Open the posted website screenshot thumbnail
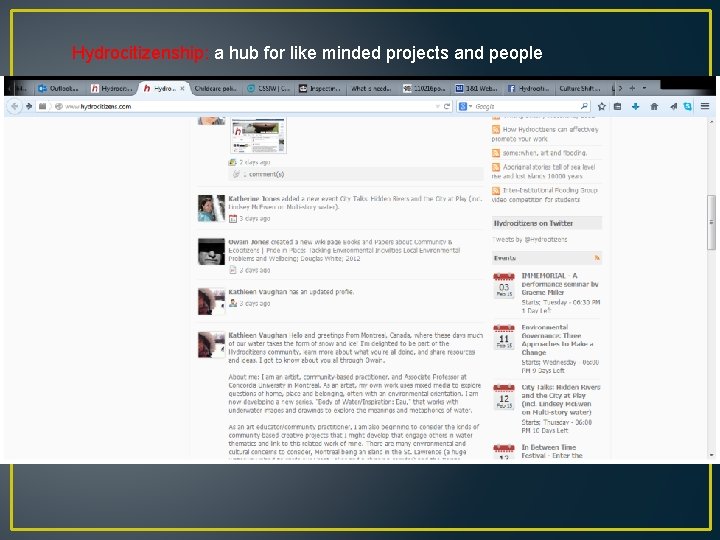This screenshot has width=720, height=540. (259, 135)
